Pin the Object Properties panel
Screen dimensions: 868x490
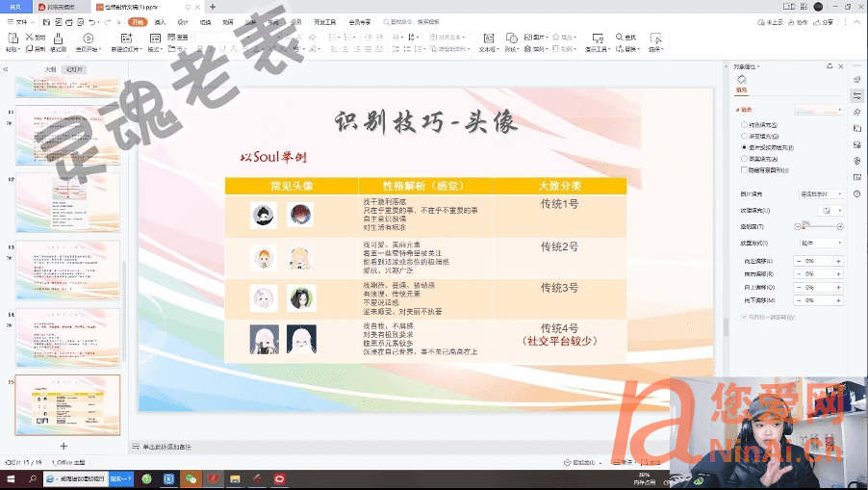[830, 65]
